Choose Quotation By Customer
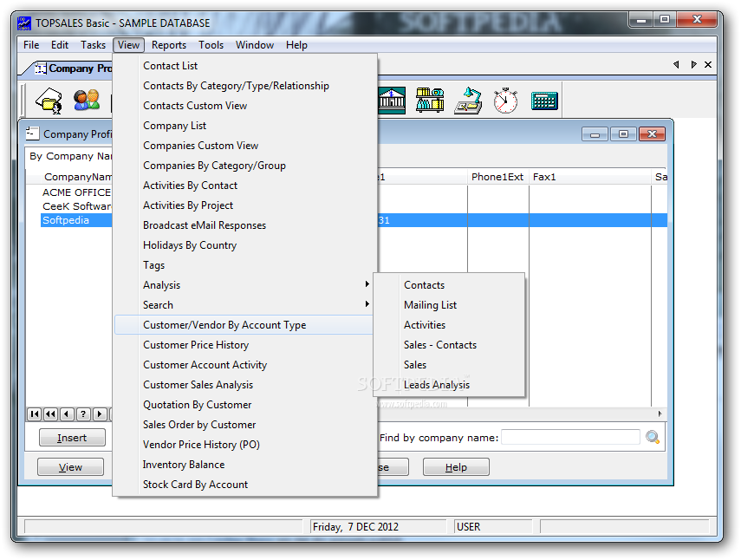The width and height of the screenshot is (741, 560). coord(244,405)
